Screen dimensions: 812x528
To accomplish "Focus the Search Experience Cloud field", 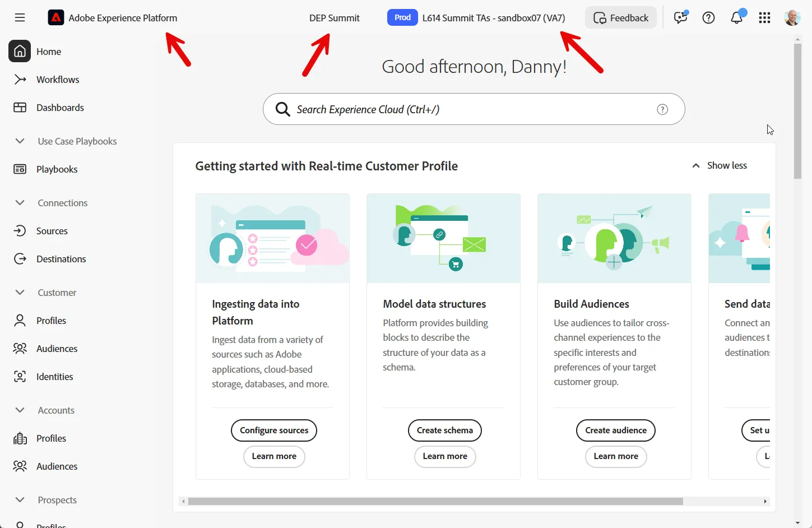I will point(474,109).
